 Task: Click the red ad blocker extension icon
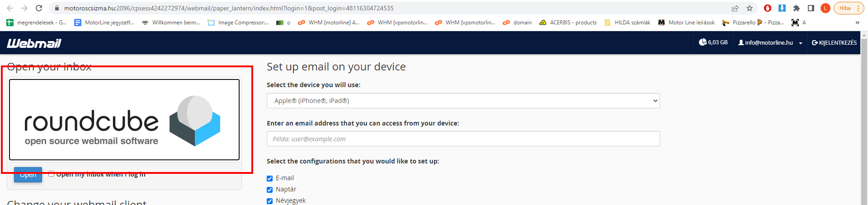tap(768, 8)
